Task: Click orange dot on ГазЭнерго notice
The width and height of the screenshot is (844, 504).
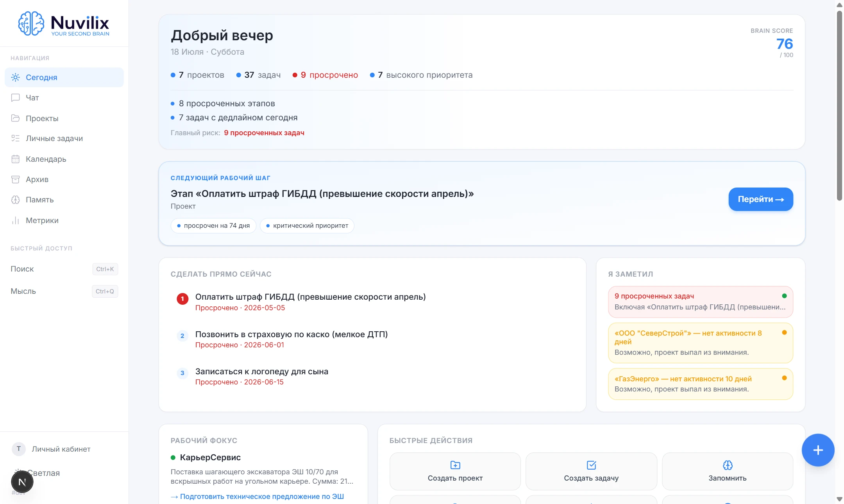Action: click(x=784, y=378)
